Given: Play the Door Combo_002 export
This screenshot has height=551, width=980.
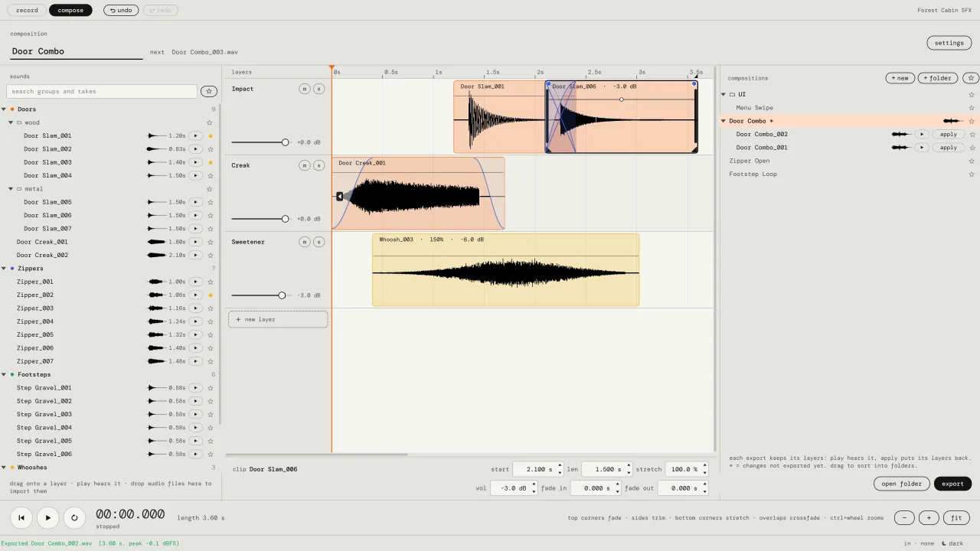Looking at the screenshot, I should 922,135.
